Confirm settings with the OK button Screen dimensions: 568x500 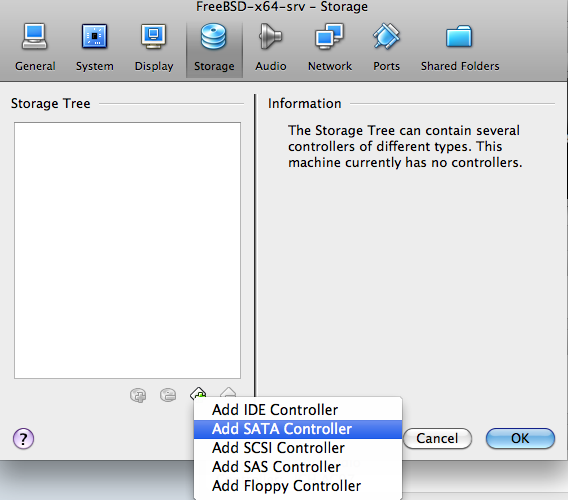pos(520,438)
